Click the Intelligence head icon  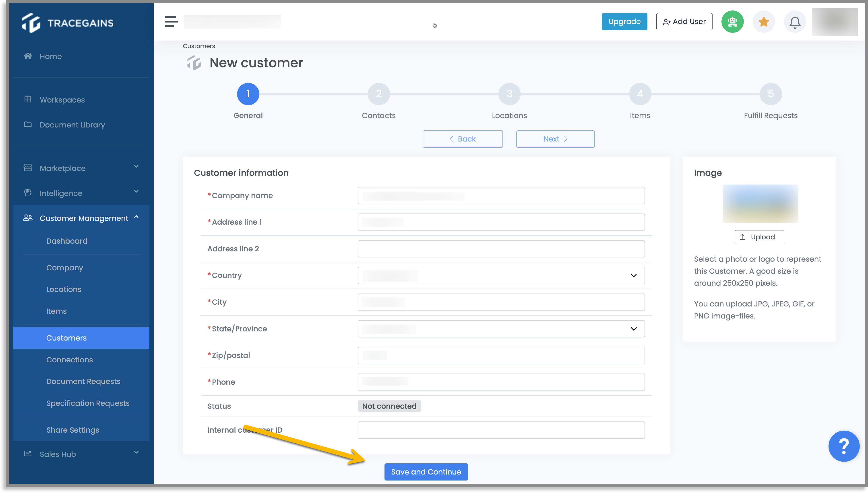(x=28, y=193)
